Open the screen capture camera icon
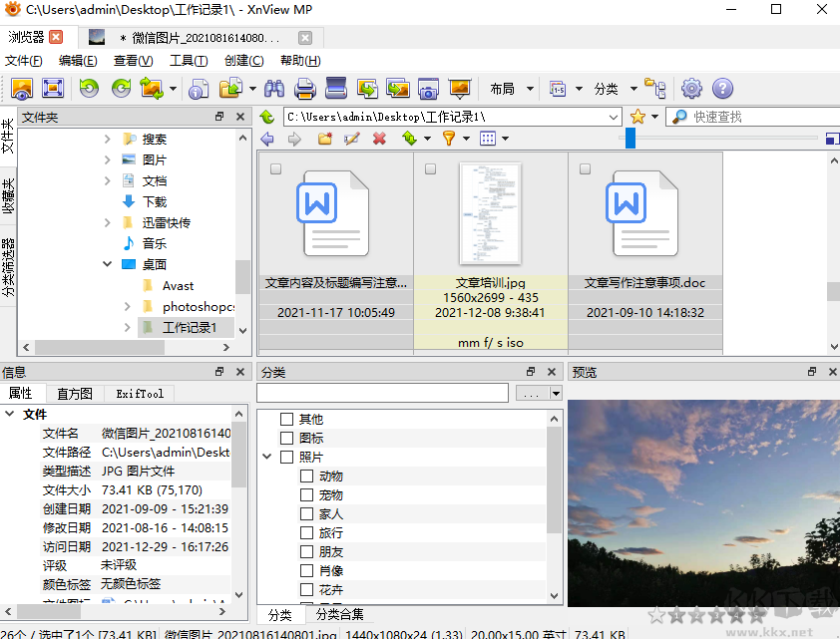 point(428,89)
